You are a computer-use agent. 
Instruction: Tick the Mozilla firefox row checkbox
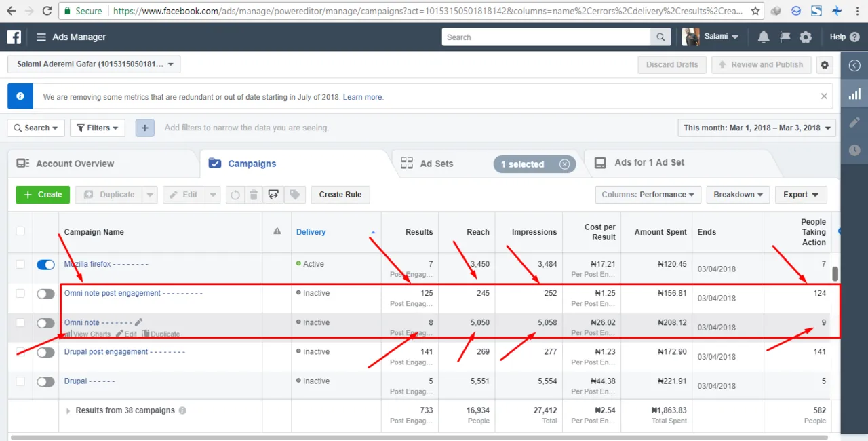(x=20, y=264)
